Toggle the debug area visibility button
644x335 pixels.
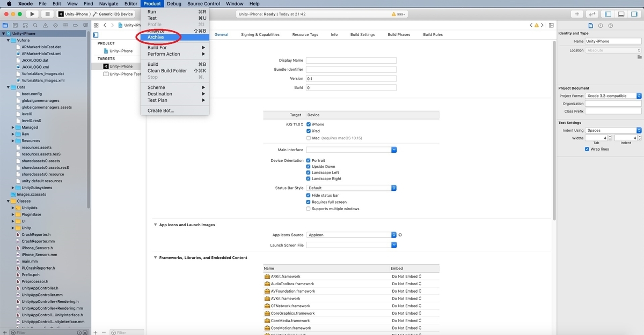tap(621, 14)
